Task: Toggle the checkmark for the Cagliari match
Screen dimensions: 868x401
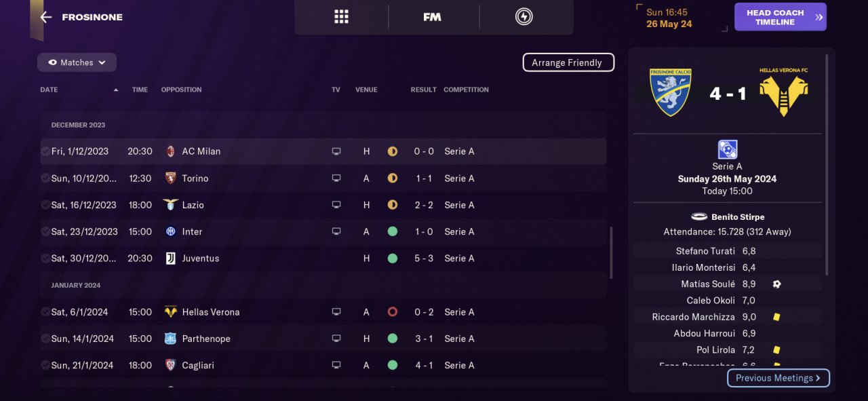Action: 45,365
